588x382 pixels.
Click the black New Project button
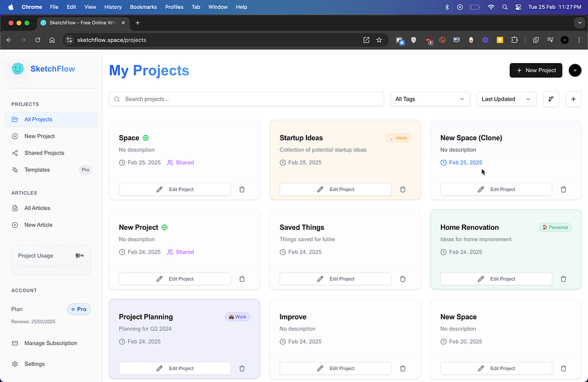[536, 71]
